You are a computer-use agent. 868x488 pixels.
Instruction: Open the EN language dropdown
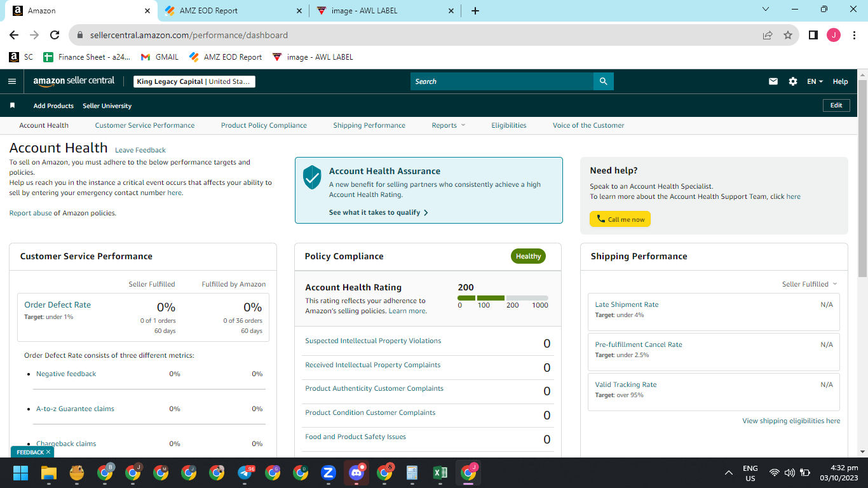tap(815, 81)
